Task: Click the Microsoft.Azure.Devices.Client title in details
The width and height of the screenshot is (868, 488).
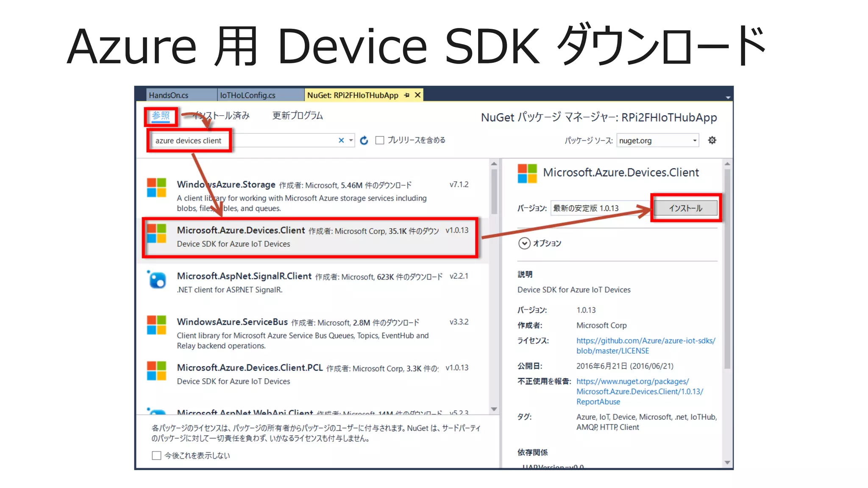Action: (621, 172)
